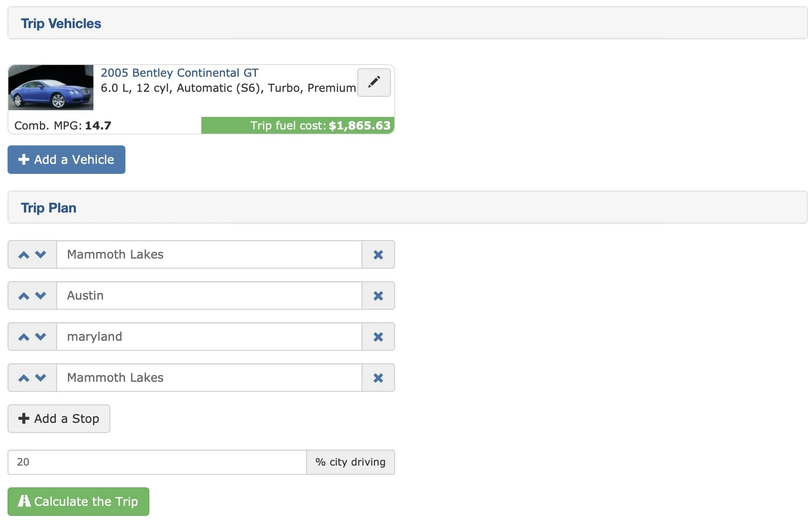Viewport: 812px width, 523px height.
Task: Move Austin stop up with arrow
Action: tap(24, 295)
